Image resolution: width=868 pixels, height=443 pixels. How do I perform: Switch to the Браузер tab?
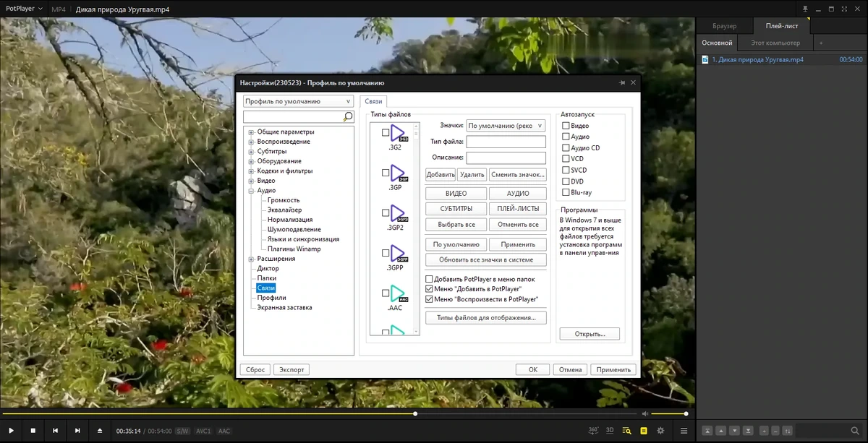coord(724,26)
